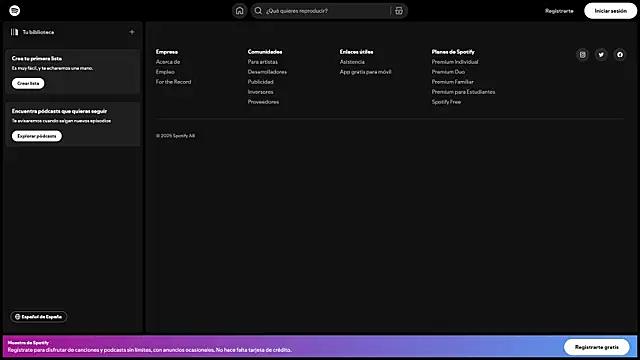Open the Premium Individual plan link
The width and height of the screenshot is (640, 360).
(x=455, y=62)
